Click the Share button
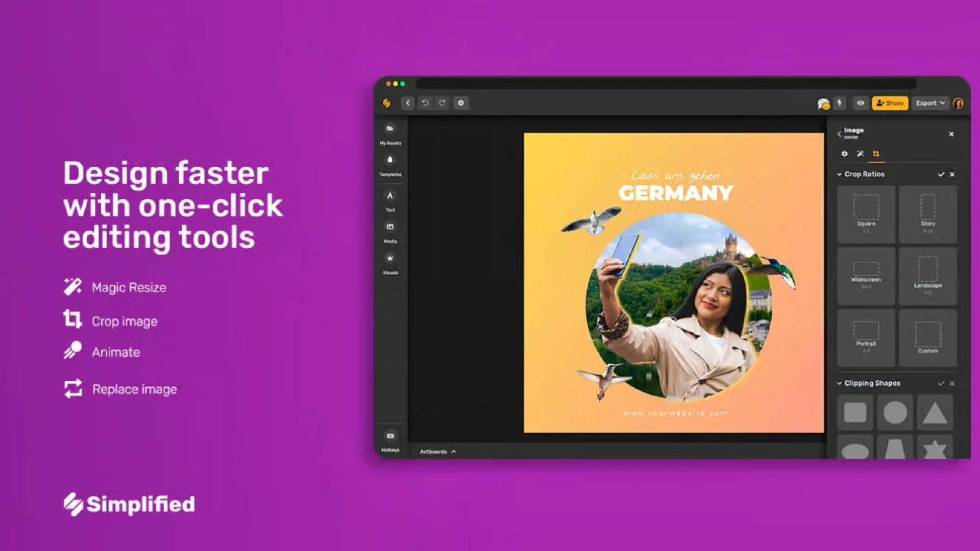980x551 pixels. 890,103
